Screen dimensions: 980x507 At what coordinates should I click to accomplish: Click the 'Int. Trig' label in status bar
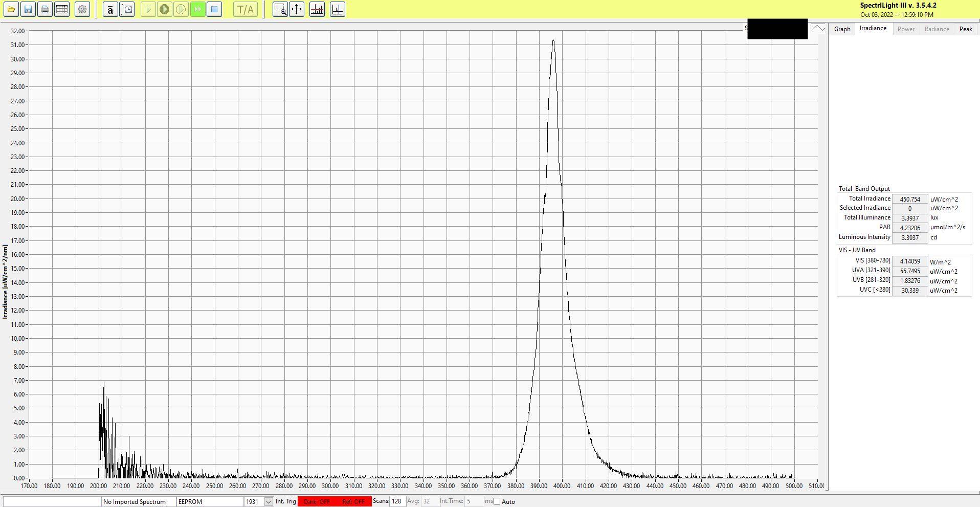point(286,501)
